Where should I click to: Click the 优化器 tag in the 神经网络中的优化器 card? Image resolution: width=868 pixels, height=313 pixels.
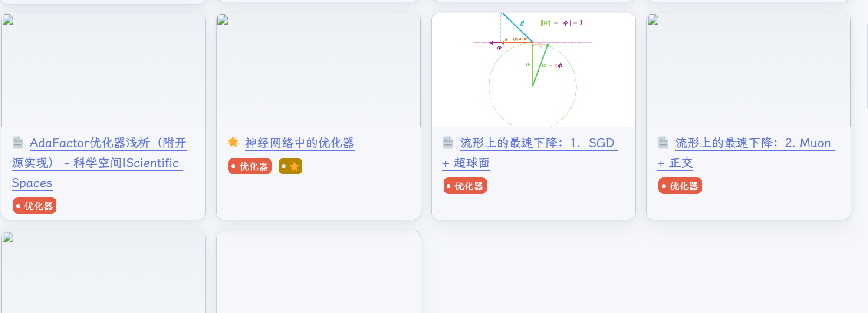click(x=250, y=166)
